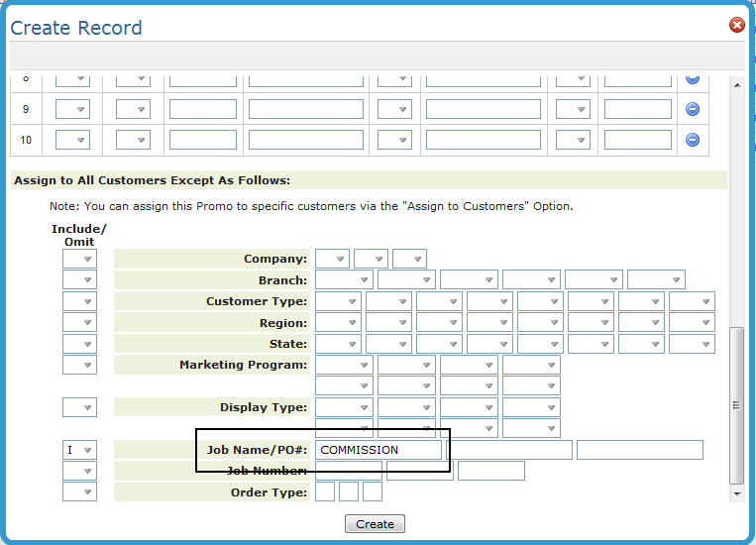The height and width of the screenshot is (545, 756).
Task: Click the Job Name/PO# field containing COMMISSION
Action: [378, 450]
